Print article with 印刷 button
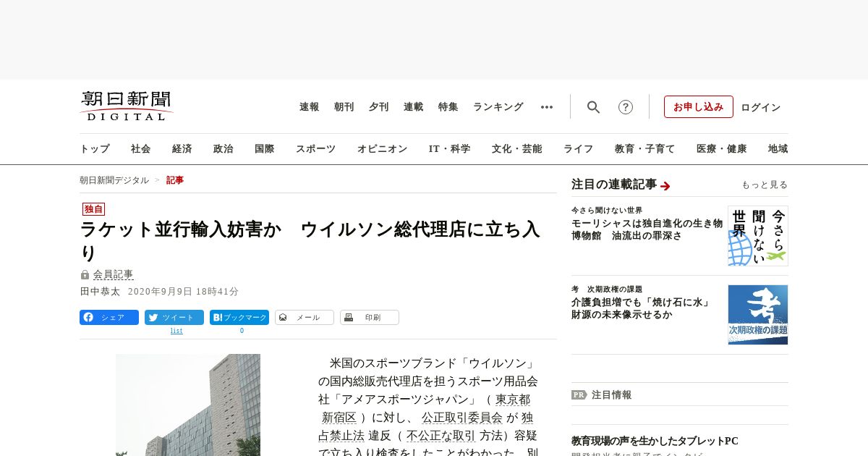The height and width of the screenshot is (456, 868). pos(370,317)
